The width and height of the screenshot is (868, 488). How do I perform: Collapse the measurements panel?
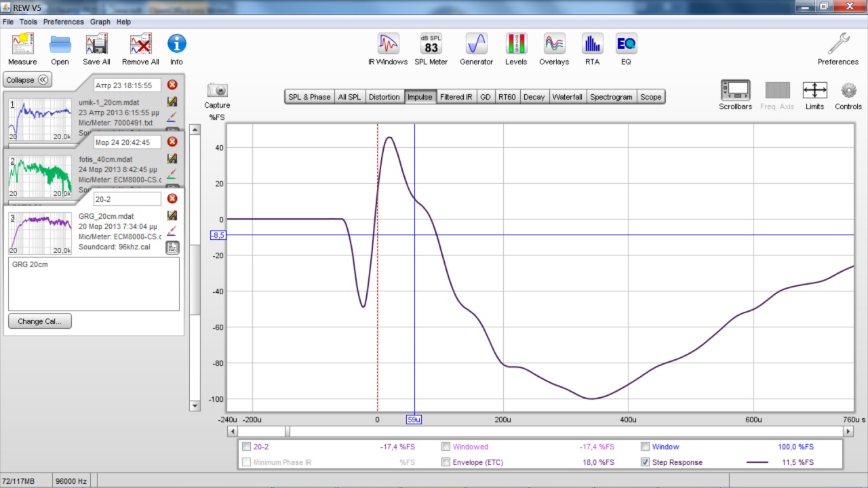tap(27, 80)
